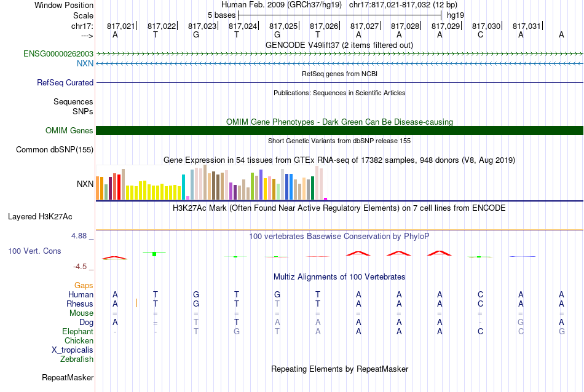The height and width of the screenshot is (392, 584).
Task: Open the Gene Expression in 54 tissues title
Action: pyautogui.click(x=339, y=160)
